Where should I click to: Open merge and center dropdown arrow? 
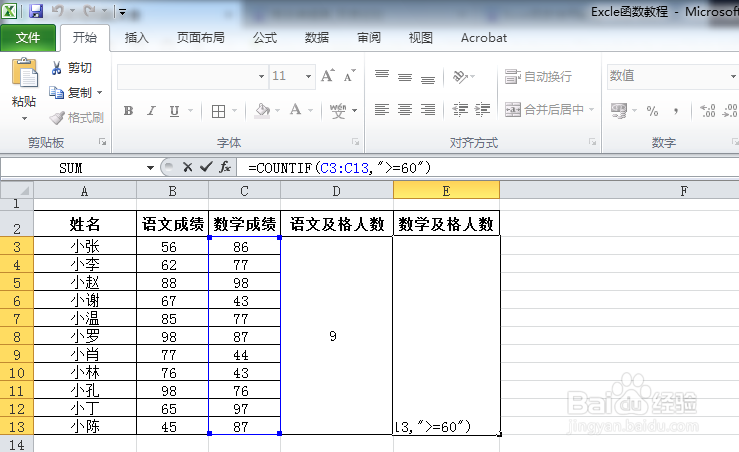point(591,110)
